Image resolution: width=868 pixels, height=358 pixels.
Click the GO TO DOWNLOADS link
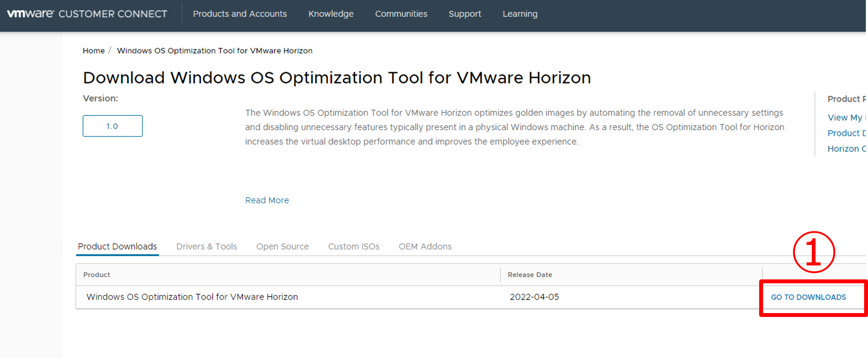point(808,297)
